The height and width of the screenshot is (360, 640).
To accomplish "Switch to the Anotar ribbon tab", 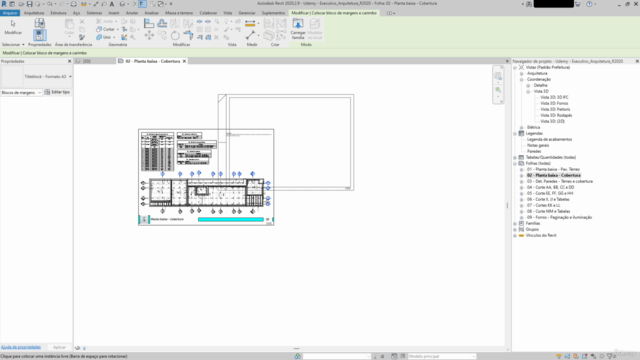I will 132,13.
